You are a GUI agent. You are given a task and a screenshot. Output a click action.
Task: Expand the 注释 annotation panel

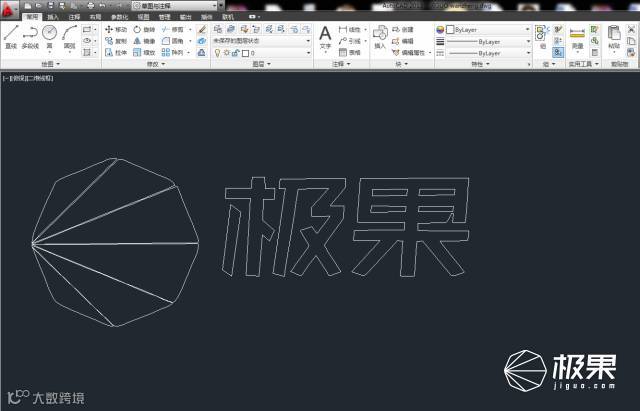[341, 64]
